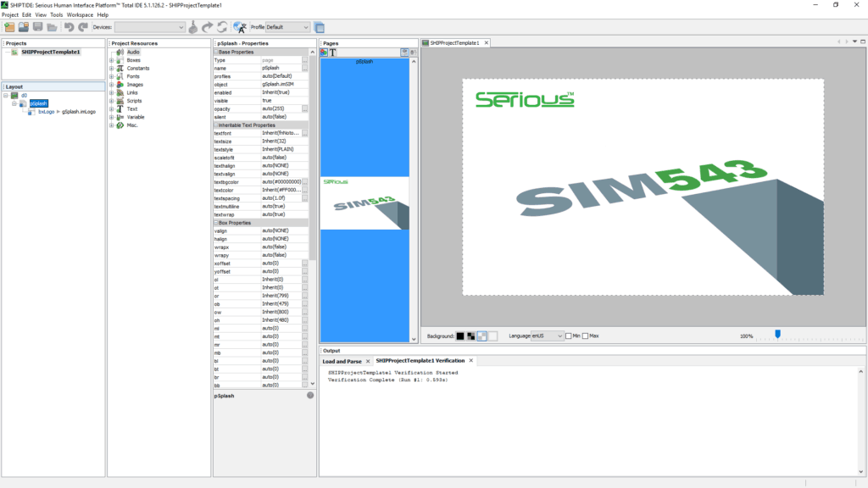The height and width of the screenshot is (488, 868).
Task: Move the zoom slider handle at 100%
Action: 778,334
